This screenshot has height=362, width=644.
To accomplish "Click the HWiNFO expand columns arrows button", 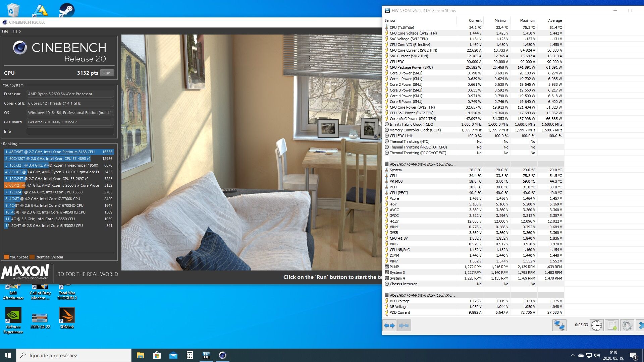I will click(x=389, y=325).
